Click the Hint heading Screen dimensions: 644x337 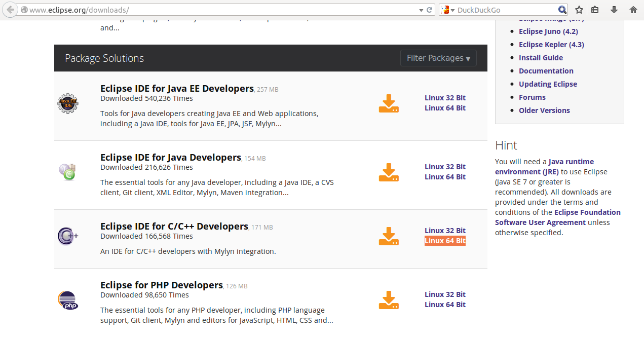pos(506,145)
